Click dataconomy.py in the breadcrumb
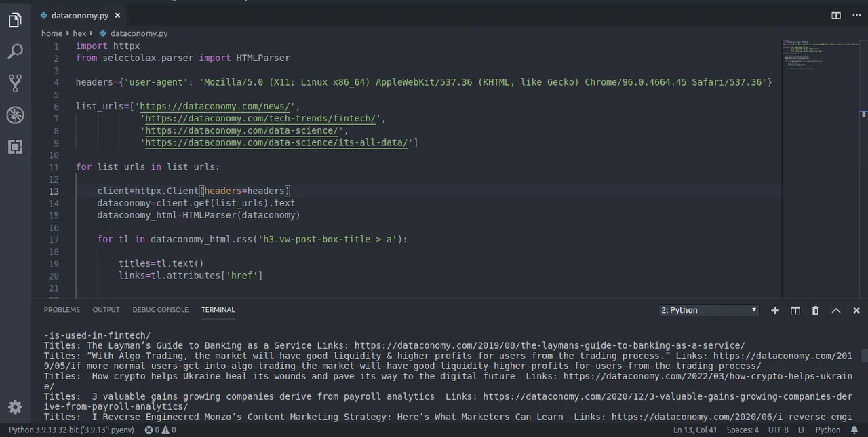Viewport: 868px width, 437px height. 139,33
